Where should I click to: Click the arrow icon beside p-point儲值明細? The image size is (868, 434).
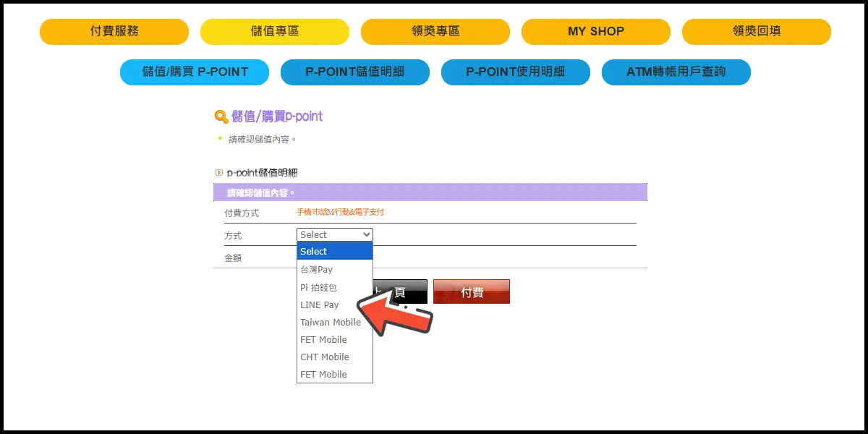[219, 173]
